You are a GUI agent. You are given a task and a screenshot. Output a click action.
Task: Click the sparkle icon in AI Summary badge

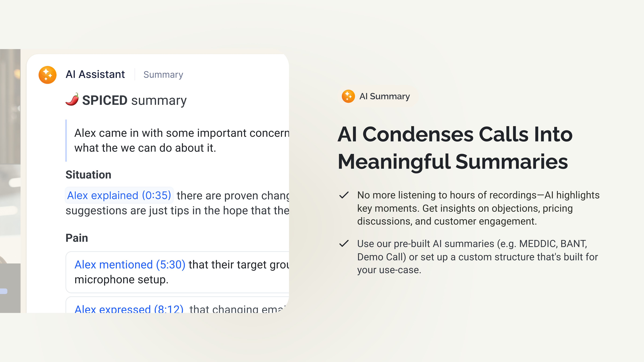click(x=348, y=96)
